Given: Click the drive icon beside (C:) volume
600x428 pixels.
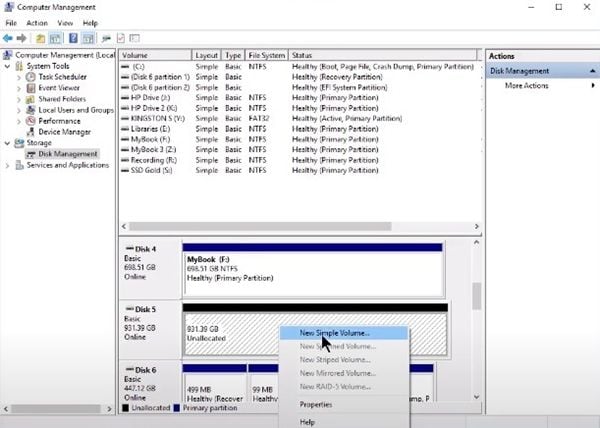Looking at the screenshot, I should coord(125,67).
